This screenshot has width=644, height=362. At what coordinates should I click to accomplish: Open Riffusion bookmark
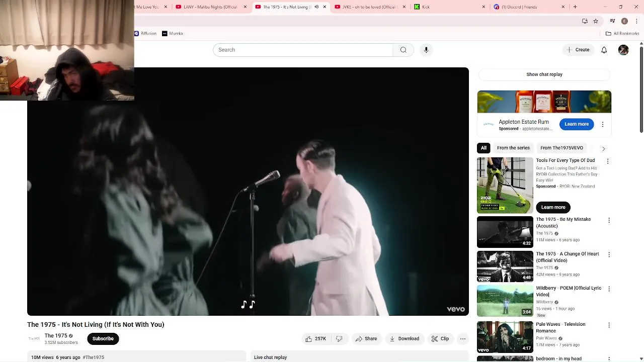coord(145,33)
